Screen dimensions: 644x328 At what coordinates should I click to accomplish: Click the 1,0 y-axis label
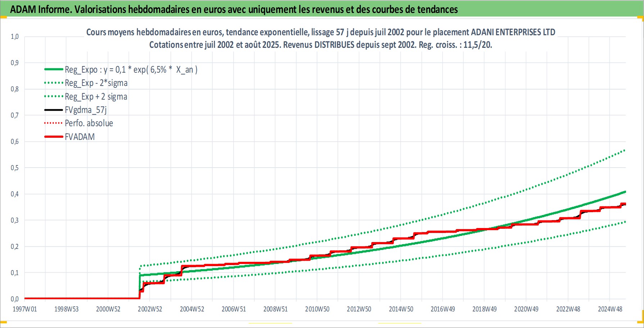pos(15,36)
